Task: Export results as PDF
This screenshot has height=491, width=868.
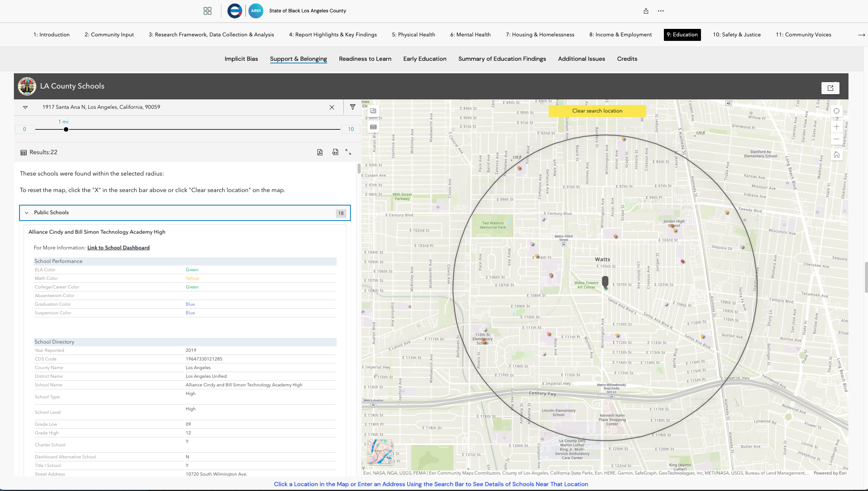Action: tap(320, 152)
